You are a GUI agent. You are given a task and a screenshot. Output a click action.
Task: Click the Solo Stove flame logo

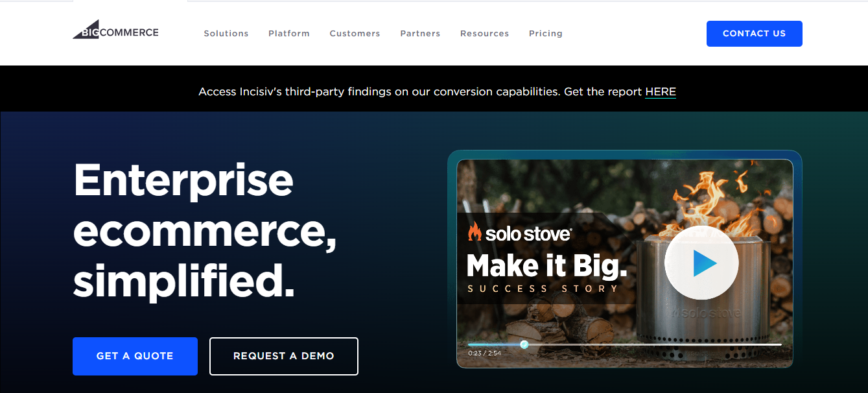click(x=475, y=232)
